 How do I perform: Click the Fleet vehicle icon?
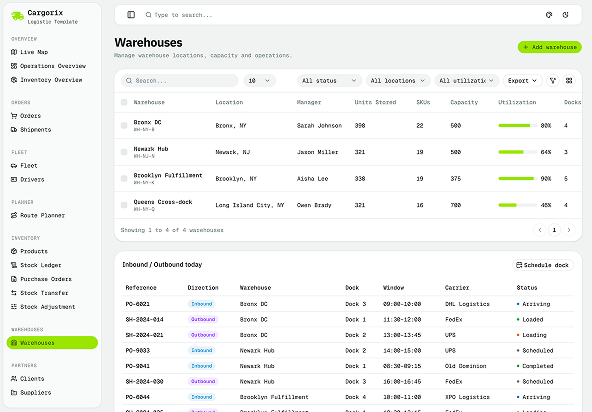pos(14,165)
